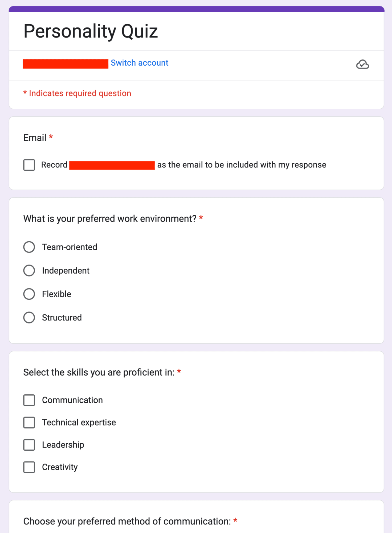Click the work environment question text
The image size is (392, 533).
(x=110, y=219)
